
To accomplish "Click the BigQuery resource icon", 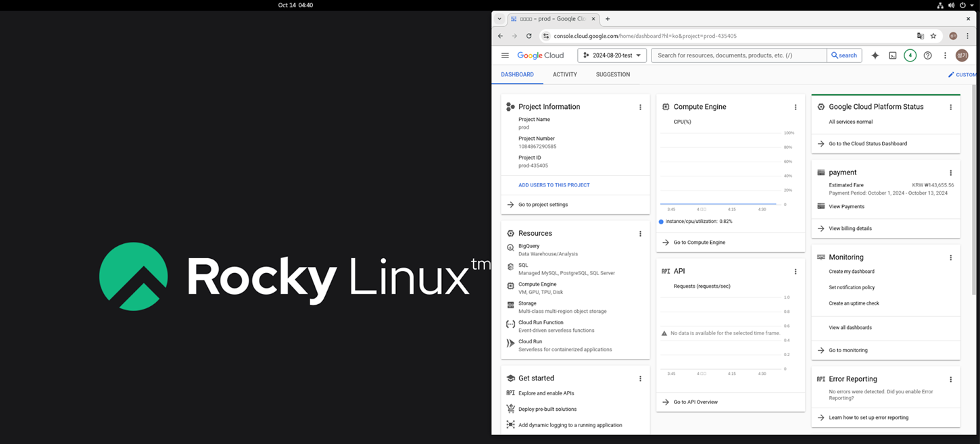I will tap(510, 248).
